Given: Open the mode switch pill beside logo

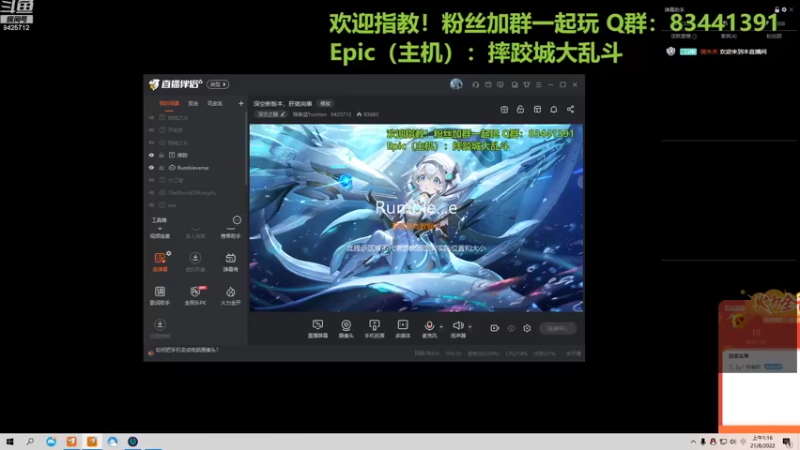Looking at the screenshot, I should coord(218,85).
